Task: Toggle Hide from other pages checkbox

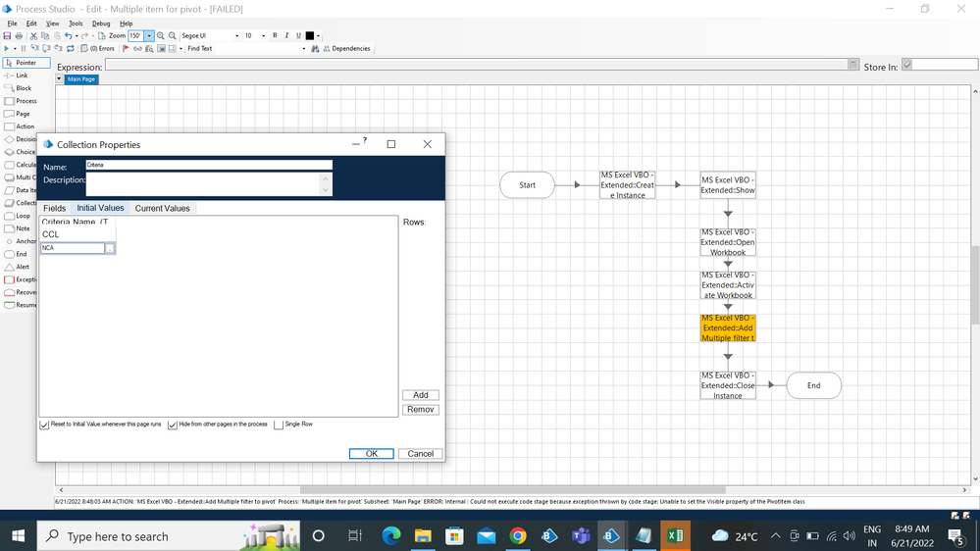Action: pos(173,425)
